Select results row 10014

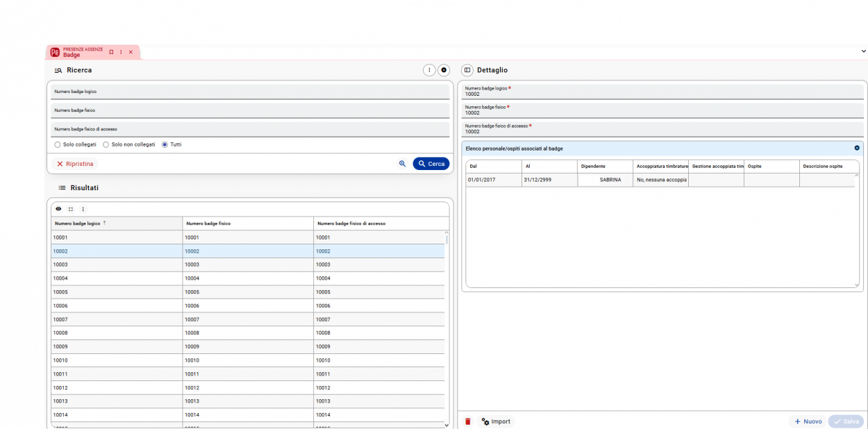tap(248, 415)
